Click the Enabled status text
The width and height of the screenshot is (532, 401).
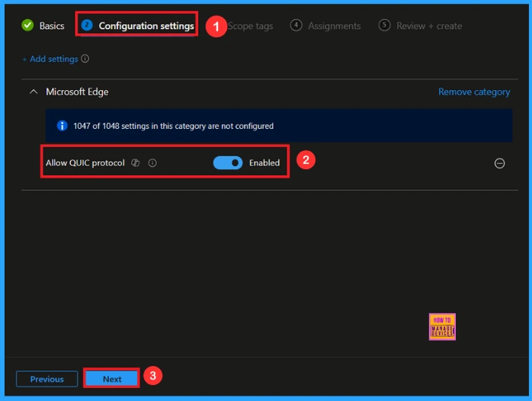click(264, 163)
